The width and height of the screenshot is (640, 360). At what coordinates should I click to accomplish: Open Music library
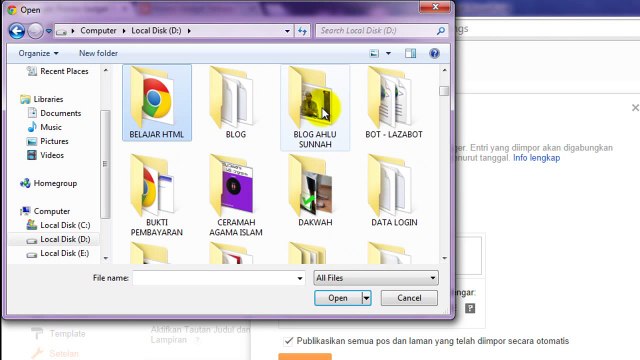[44, 127]
